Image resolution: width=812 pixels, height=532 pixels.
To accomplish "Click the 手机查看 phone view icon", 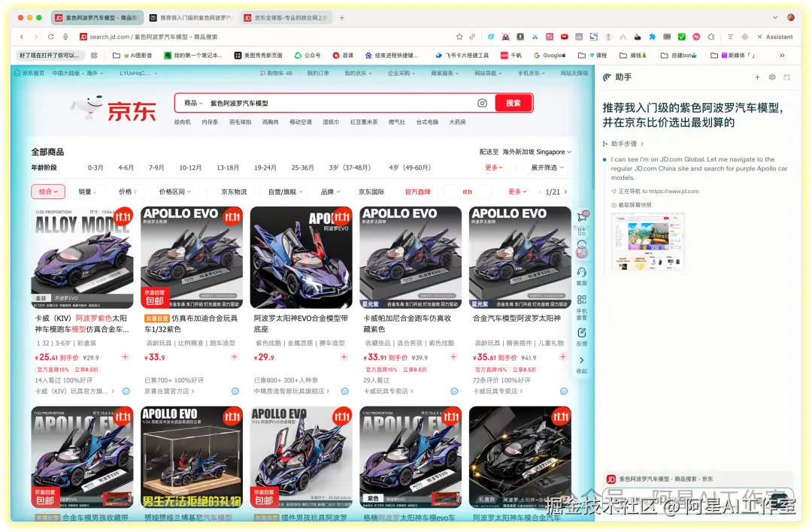I will tap(582, 304).
